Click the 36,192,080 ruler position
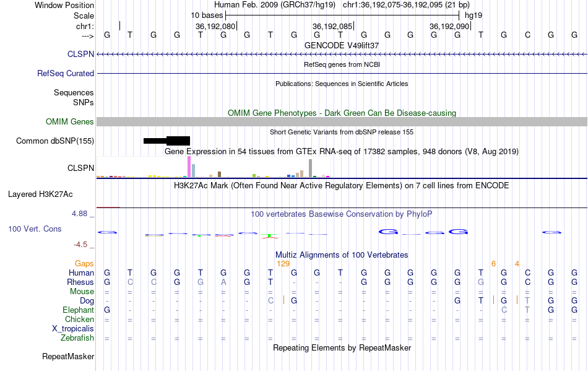Image resolution: width=588 pixels, height=371 pixels. 215,26
